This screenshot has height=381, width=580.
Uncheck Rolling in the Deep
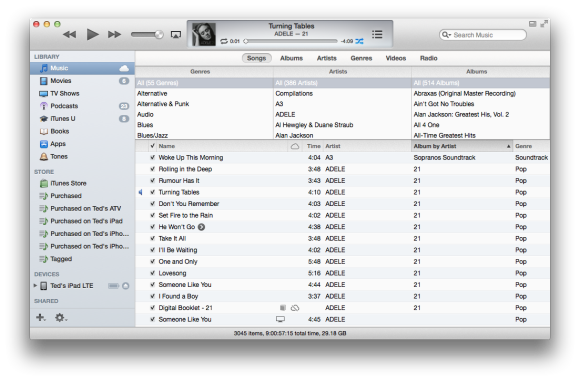click(152, 169)
